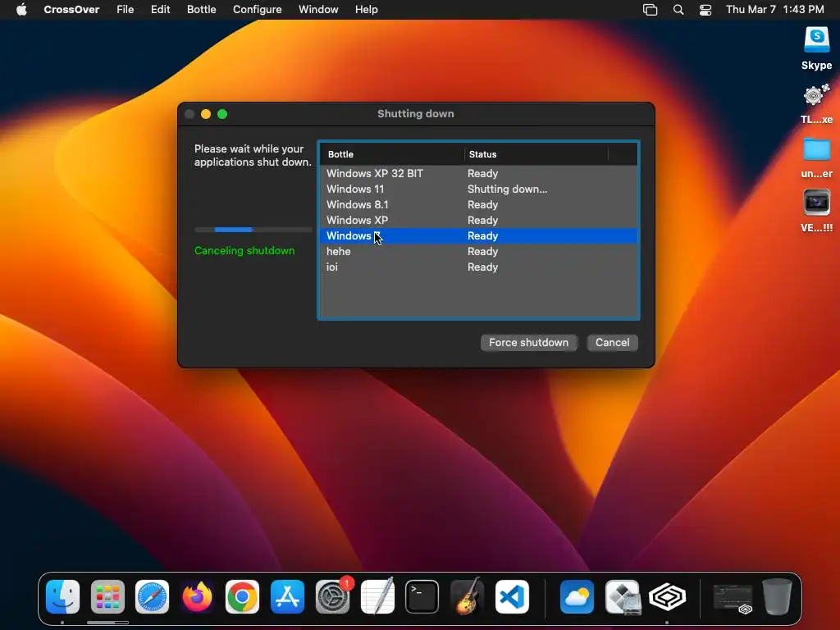Select the Windows XP 32 BIT bottle row
The image size is (840, 630).
pyautogui.click(x=478, y=174)
